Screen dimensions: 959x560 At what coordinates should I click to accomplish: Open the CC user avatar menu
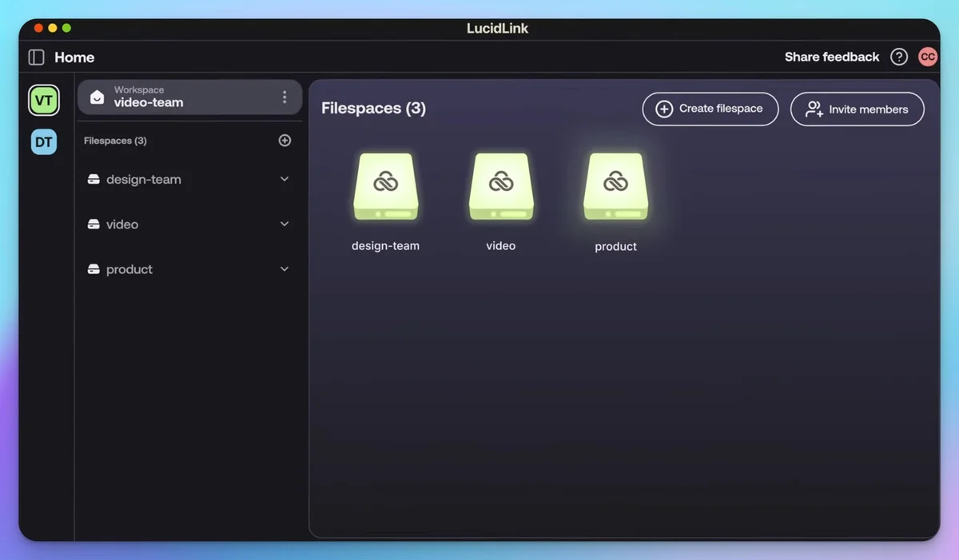[x=927, y=57]
